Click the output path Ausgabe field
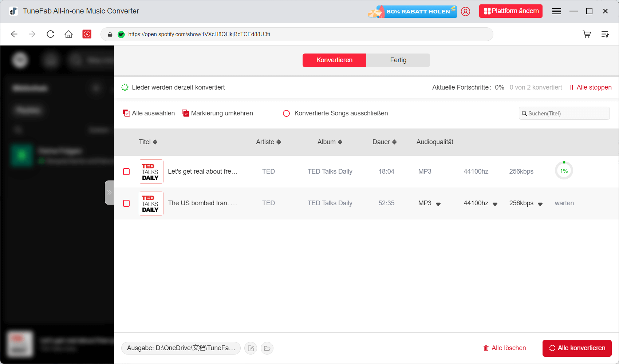This screenshot has height=364, width=619. tap(181, 348)
